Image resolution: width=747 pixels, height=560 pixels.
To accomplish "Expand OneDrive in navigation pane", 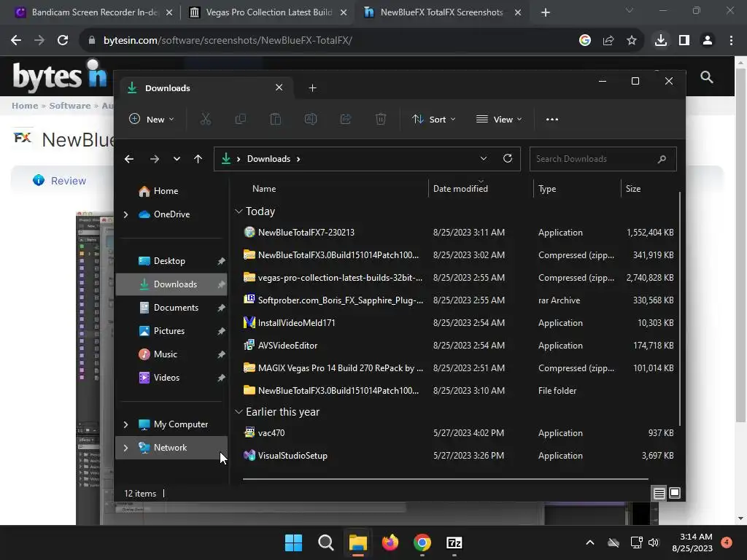I will tap(125, 215).
